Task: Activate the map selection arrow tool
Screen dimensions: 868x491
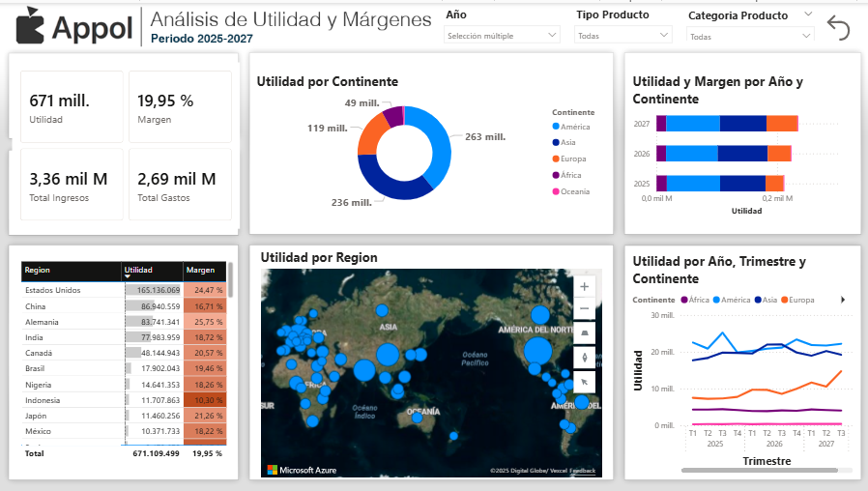Action: click(584, 381)
